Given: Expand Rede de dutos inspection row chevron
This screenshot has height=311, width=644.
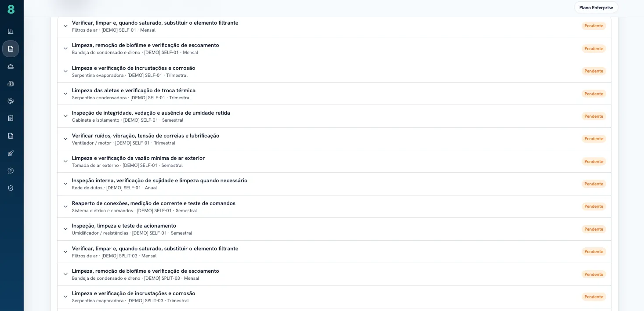Looking at the screenshot, I should 65,184.
